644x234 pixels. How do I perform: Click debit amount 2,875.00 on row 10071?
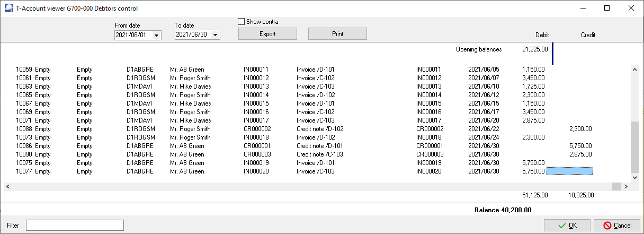click(x=533, y=120)
